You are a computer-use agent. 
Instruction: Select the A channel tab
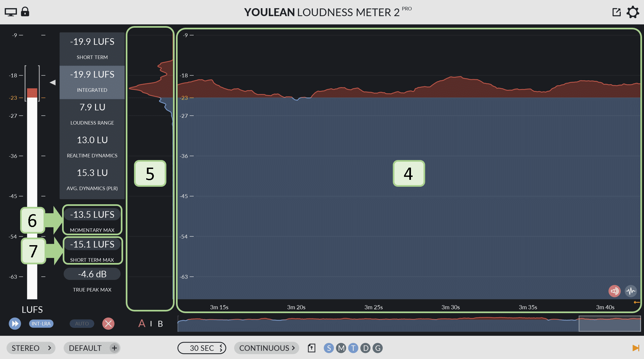click(x=141, y=323)
